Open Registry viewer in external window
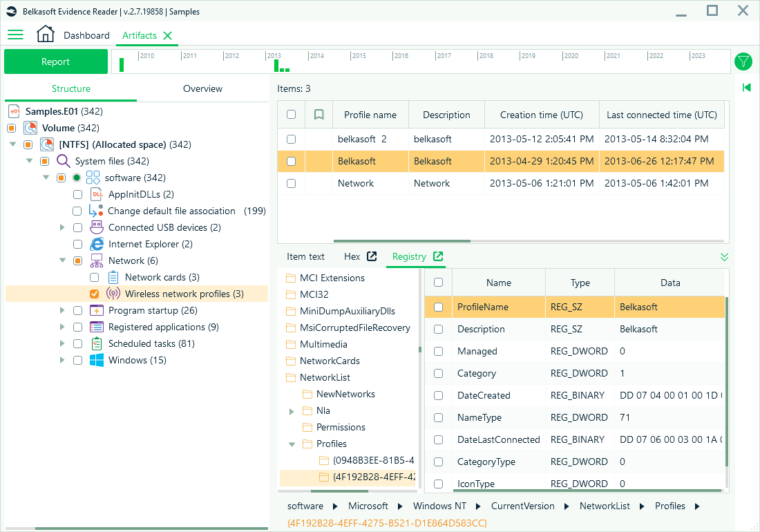This screenshot has width=760, height=532. (x=438, y=256)
